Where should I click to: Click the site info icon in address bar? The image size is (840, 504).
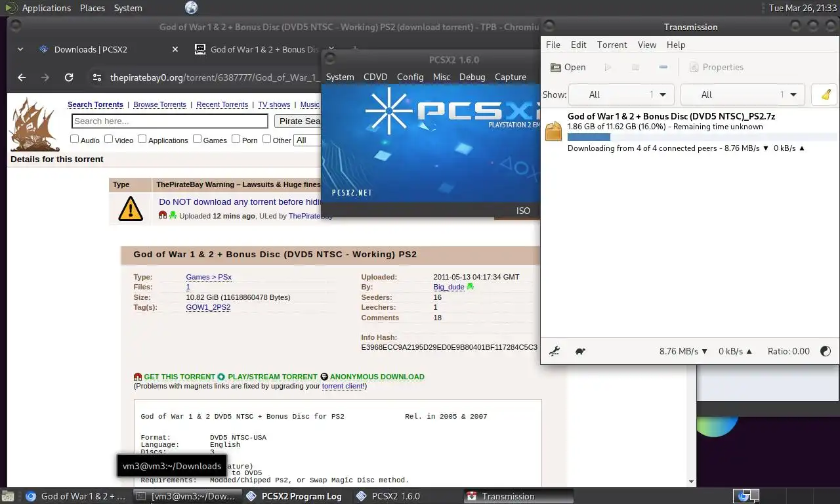click(96, 77)
